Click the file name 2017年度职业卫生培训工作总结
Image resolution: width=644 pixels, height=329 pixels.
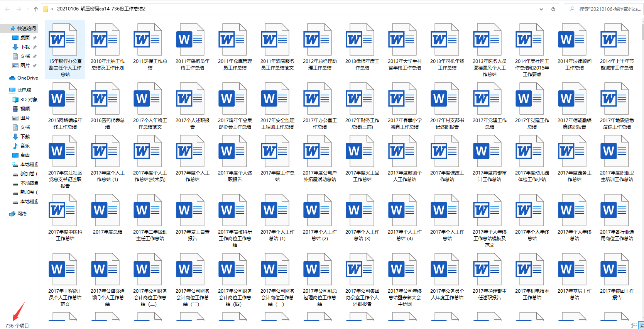click(x=617, y=176)
